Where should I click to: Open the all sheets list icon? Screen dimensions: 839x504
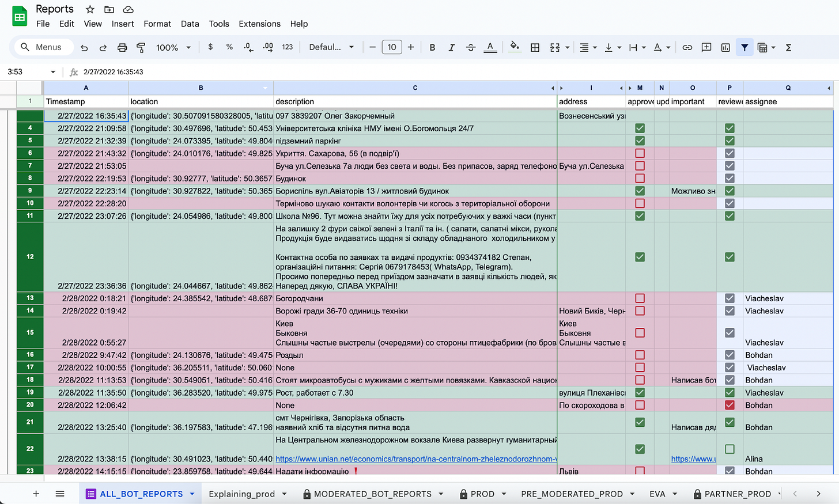pos(60,494)
